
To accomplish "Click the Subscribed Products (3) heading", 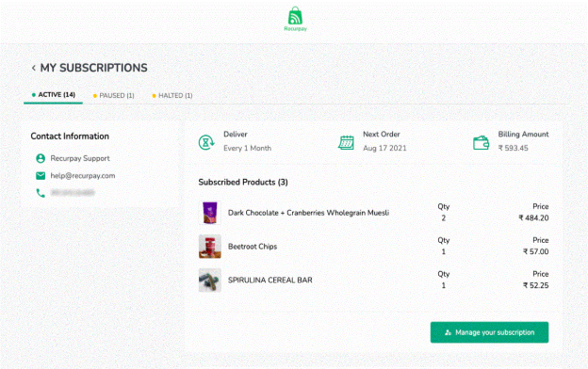I will point(243,183).
